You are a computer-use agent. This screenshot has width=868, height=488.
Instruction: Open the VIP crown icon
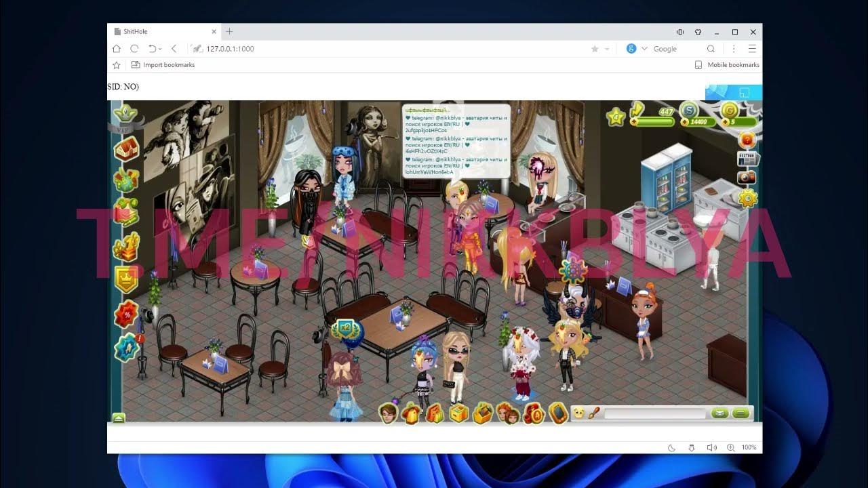click(126, 117)
